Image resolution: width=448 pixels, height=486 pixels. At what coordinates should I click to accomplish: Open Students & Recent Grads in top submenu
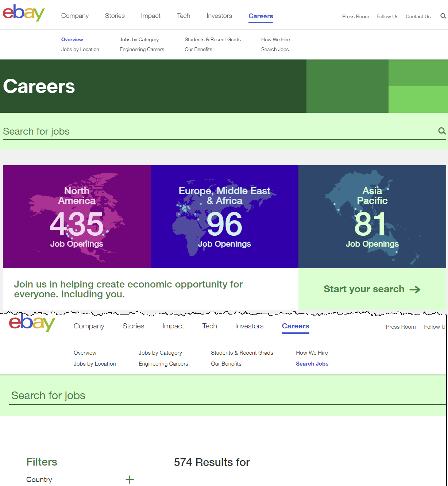213,39
